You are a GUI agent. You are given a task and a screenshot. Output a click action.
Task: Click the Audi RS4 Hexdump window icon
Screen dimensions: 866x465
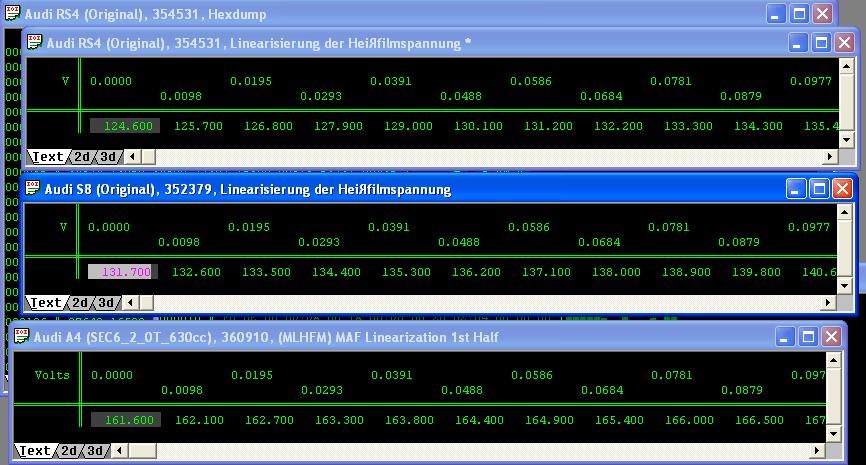[12, 13]
